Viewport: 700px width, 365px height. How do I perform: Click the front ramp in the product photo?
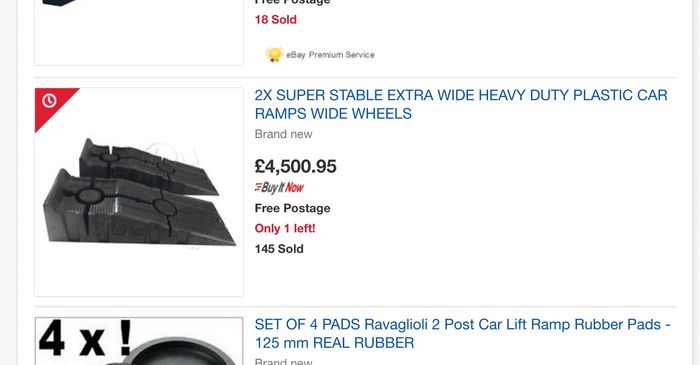(x=138, y=210)
